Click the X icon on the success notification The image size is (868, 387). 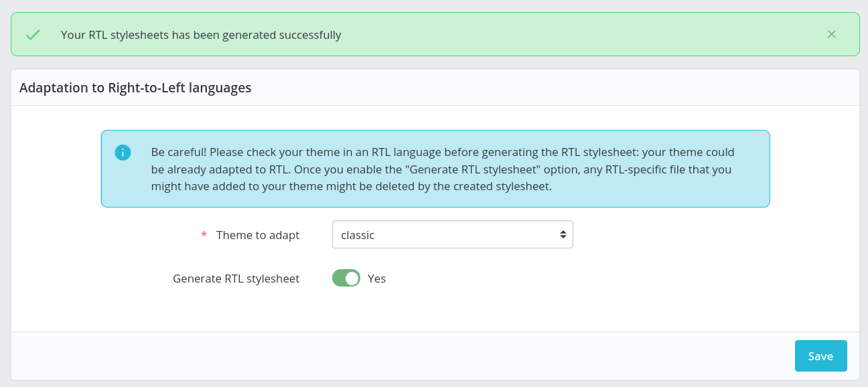coord(832,34)
